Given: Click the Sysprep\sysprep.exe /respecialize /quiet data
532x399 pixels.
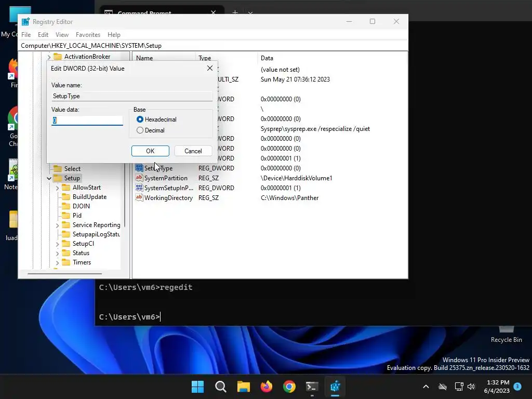Looking at the screenshot, I should click(x=315, y=129).
